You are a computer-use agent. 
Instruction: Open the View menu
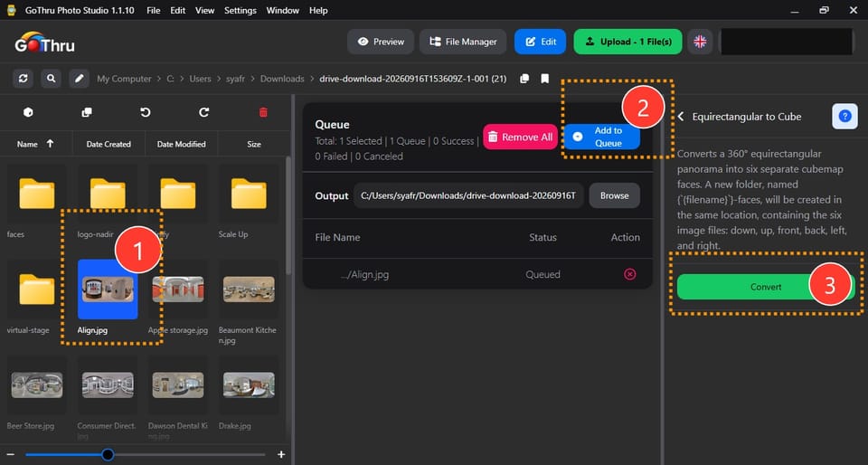205,11
